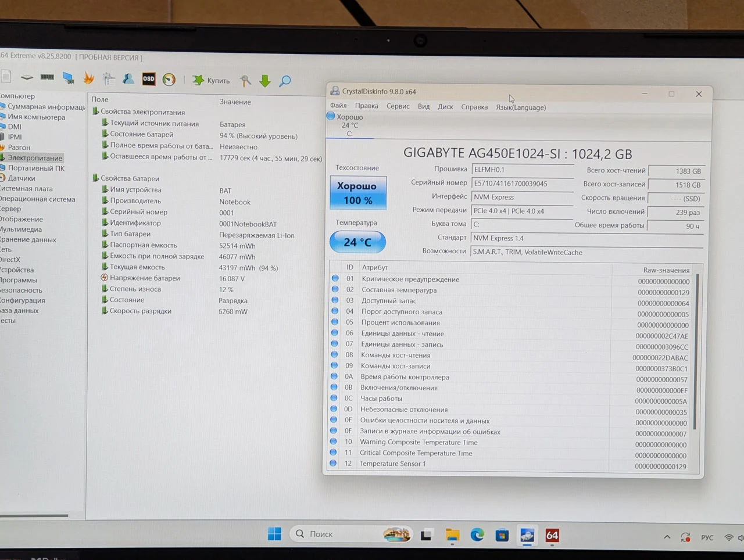Open the Диск menu in CrystalDiskInfo
744x560 pixels.
pos(445,107)
